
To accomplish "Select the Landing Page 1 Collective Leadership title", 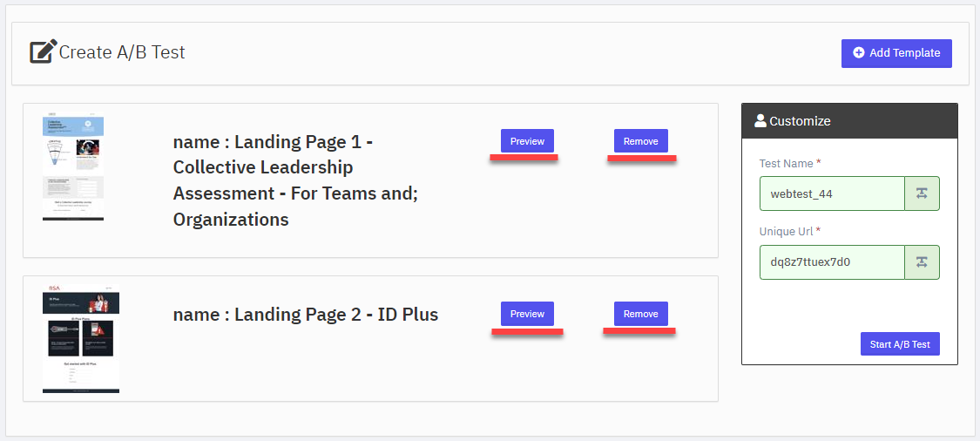I will tap(295, 180).
